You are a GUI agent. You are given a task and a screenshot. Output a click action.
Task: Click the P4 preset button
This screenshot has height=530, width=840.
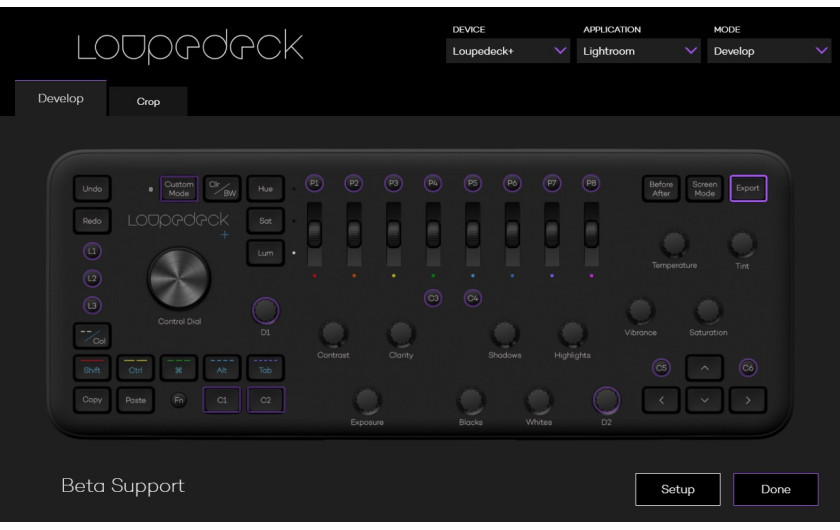click(433, 183)
